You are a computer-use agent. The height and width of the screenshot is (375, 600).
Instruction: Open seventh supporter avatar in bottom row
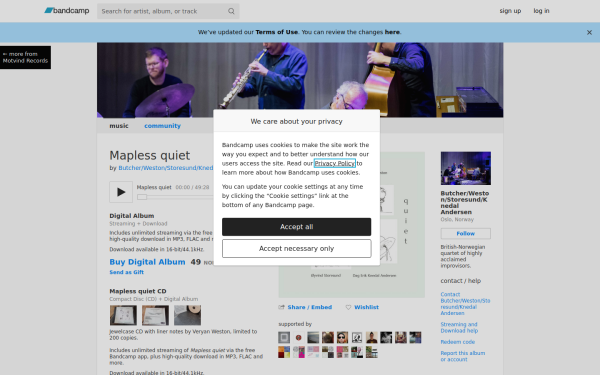point(372,352)
